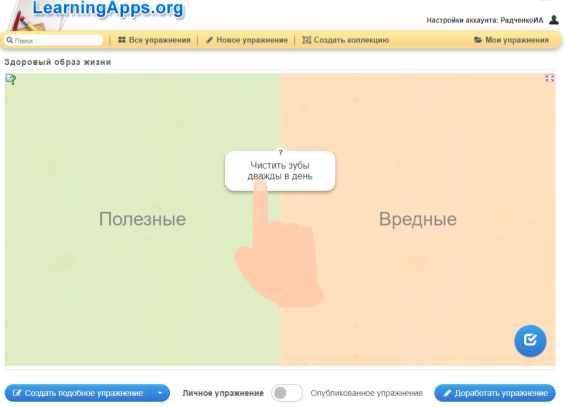
Task: Click the question mark hint above card
Action: (x=280, y=152)
